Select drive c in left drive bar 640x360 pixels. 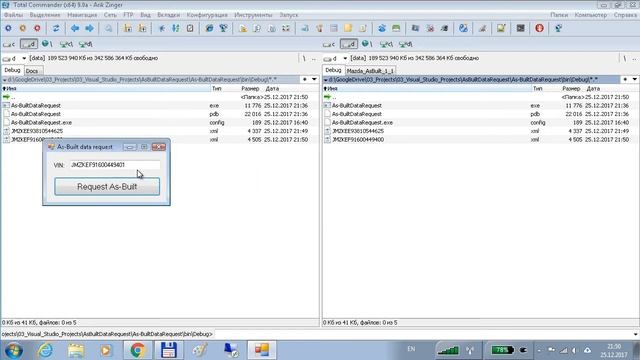[9, 44]
